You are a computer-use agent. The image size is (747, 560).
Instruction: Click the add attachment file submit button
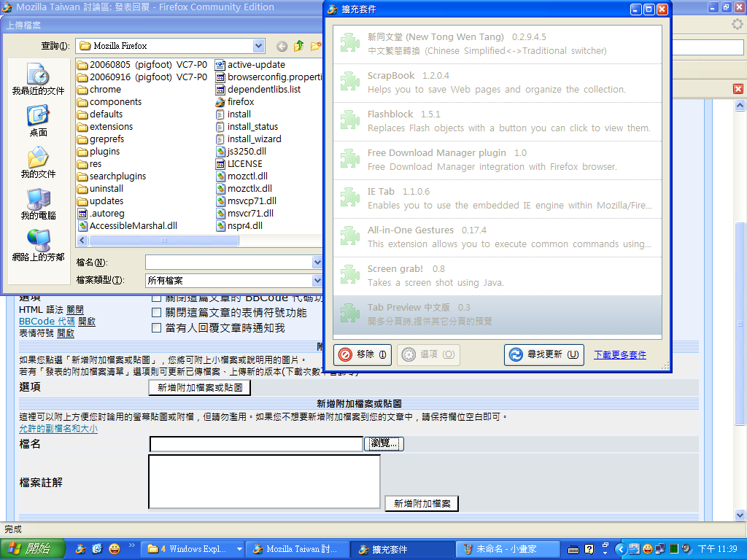pyautogui.click(x=422, y=503)
